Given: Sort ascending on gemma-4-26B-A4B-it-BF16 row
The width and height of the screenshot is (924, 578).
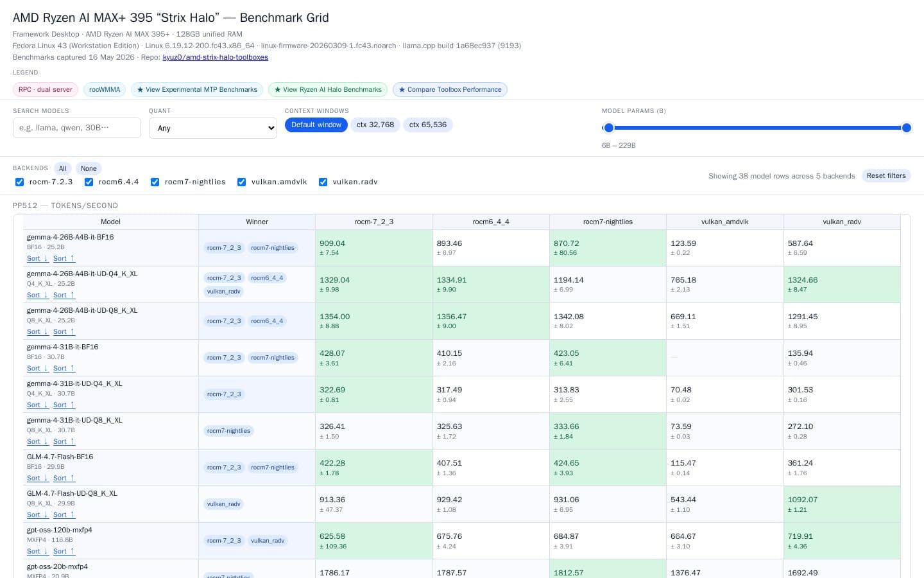Looking at the screenshot, I should pyautogui.click(x=64, y=258).
